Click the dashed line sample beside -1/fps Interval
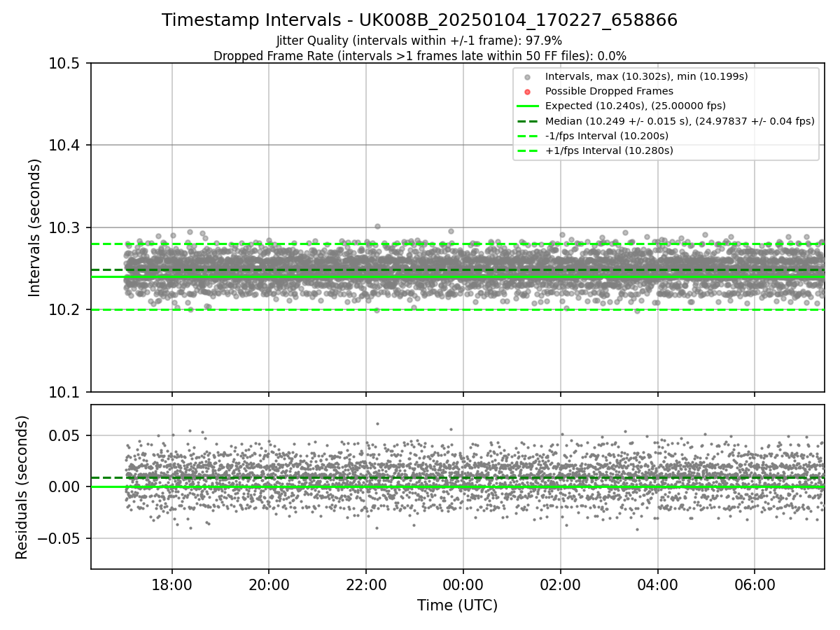Image resolution: width=840 pixels, height=630 pixels. tap(528, 136)
